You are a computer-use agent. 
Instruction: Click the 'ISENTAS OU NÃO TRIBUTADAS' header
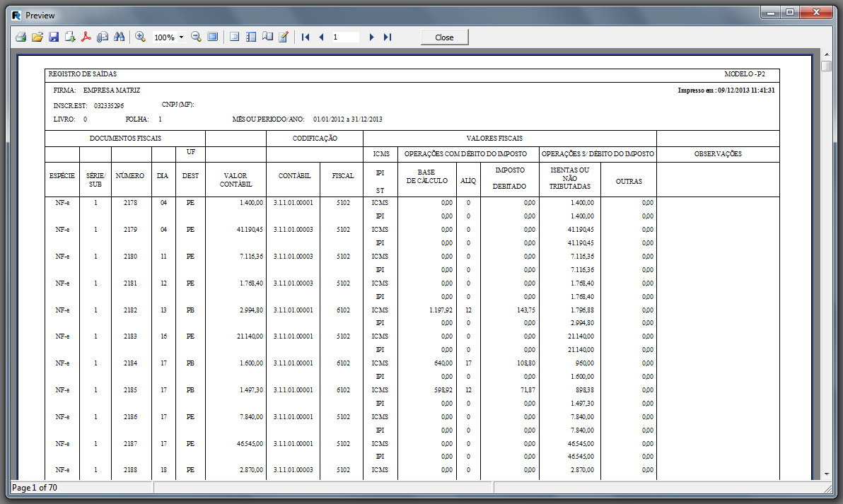(x=570, y=178)
